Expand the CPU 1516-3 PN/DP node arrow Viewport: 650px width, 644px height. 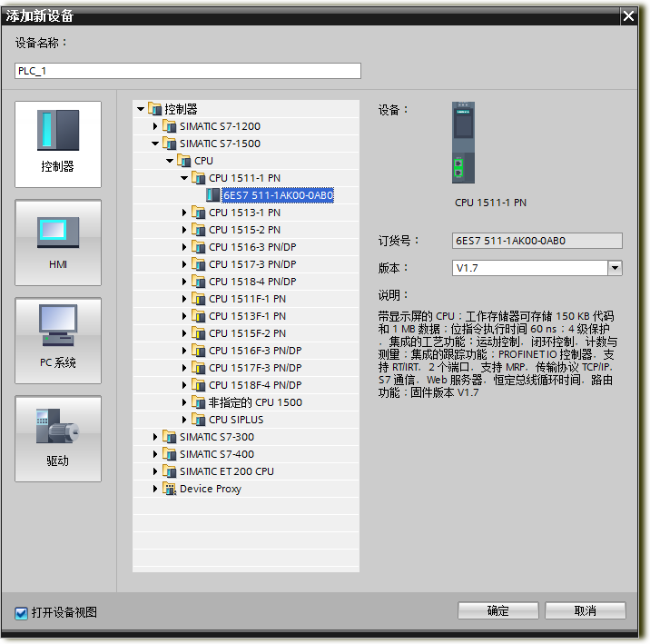[x=184, y=247]
